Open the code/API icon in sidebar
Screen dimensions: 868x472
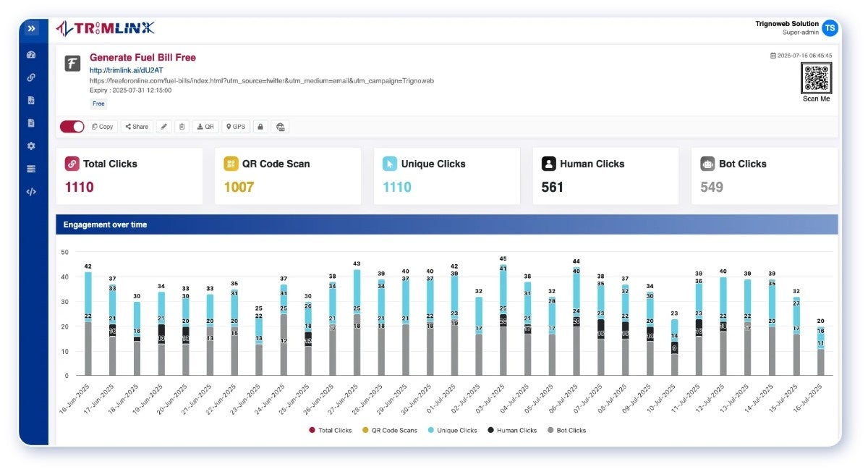[31, 192]
